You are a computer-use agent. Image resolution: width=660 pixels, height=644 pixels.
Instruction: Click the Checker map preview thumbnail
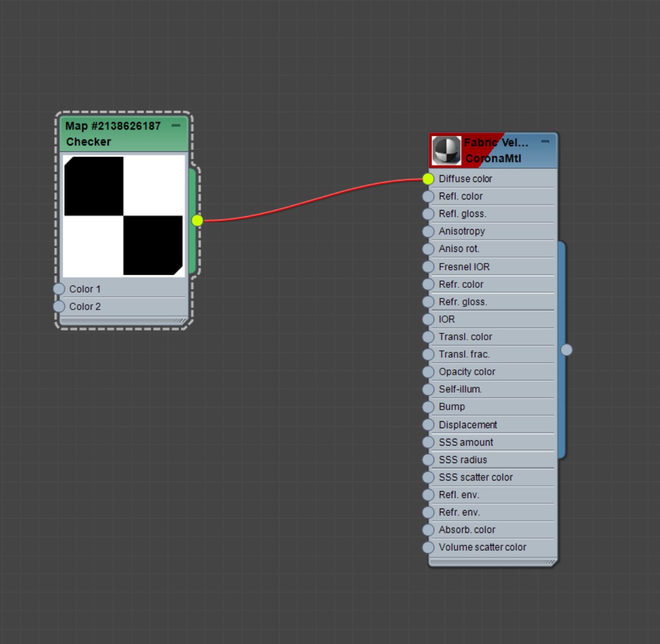click(124, 216)
